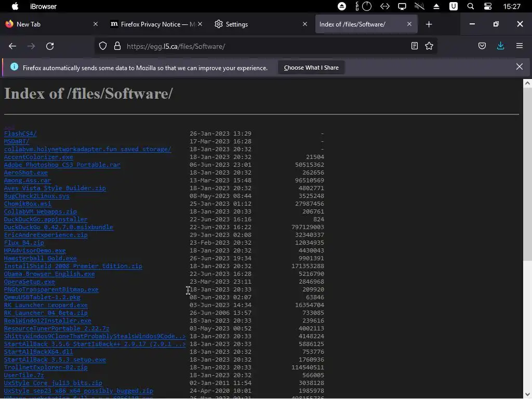The image size is (532, 399).
Task: Download RK Launcher Leopard.exe
Action: tap(46, 305)
